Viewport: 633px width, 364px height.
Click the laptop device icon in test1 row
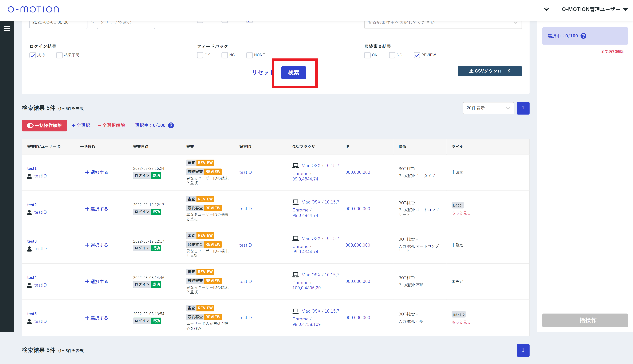(x=295, y=165)
